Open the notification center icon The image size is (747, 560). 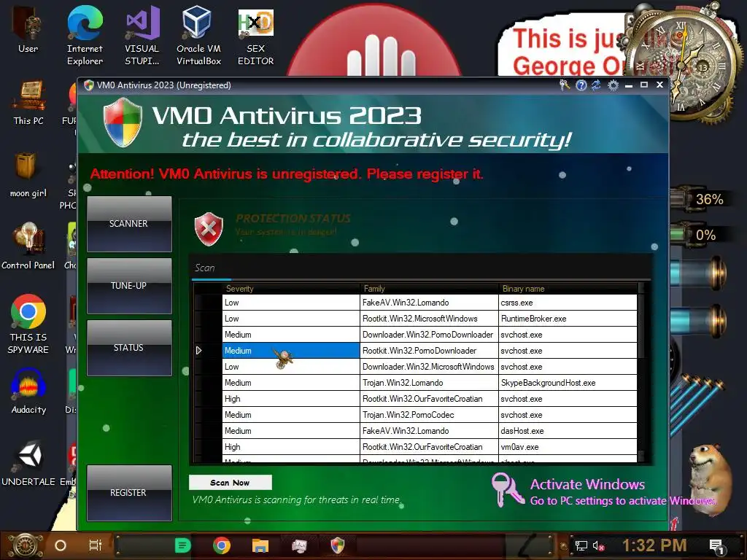click(x=716, y=545)
